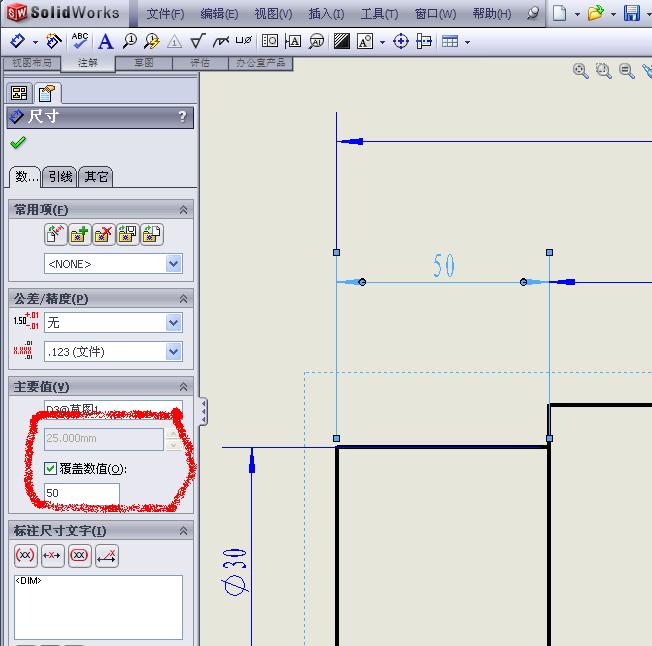Image resolution: width=652 pixels, height=646 pixels.
Task: Load a favorite style
Action: (152, 234)
